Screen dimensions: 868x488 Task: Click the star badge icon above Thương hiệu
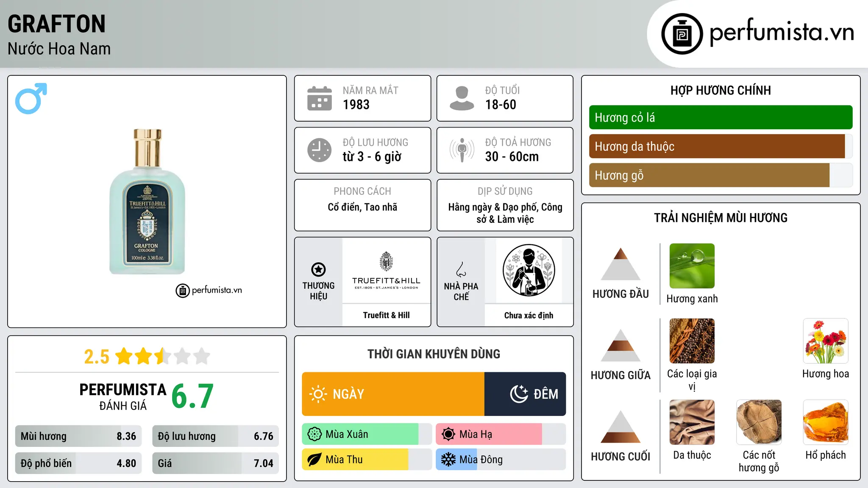coord(318,269)
